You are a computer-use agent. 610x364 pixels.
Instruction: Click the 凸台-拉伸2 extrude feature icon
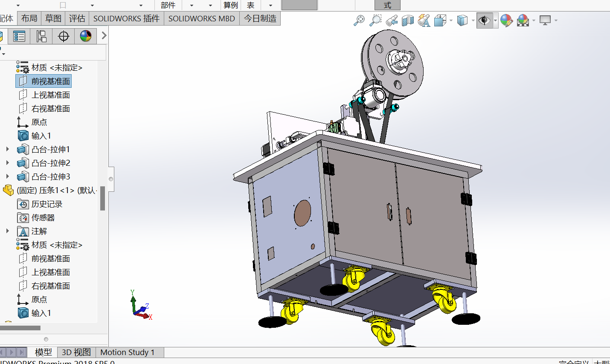pos(23,163)
